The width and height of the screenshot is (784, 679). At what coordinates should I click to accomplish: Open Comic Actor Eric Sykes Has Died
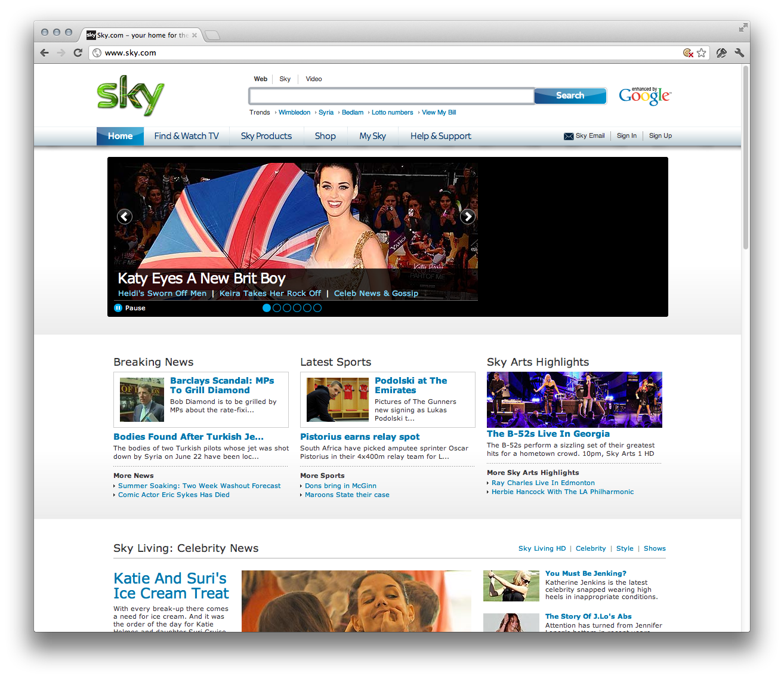pyautogui.click(x=174, y=495)
